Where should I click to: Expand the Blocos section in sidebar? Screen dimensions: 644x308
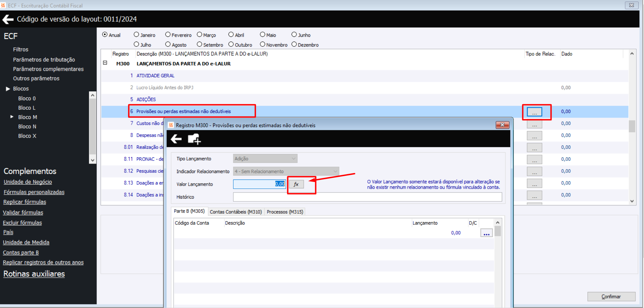point(8,89)
